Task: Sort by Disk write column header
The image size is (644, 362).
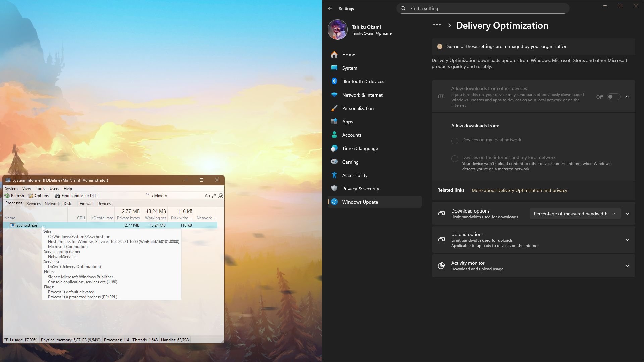Action: point(181,215)
